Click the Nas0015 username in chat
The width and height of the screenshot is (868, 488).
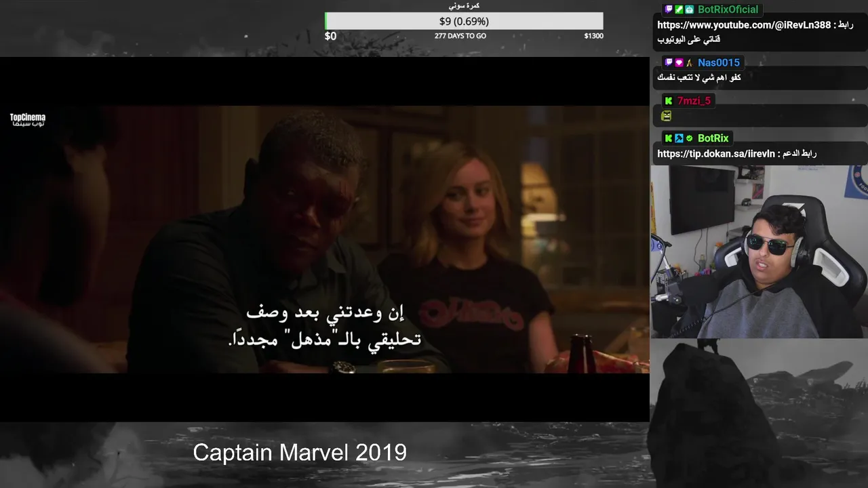pos(719,62)
